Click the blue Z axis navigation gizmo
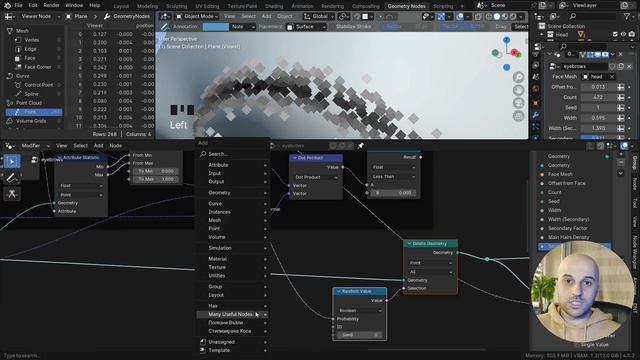 click(506, 40)
